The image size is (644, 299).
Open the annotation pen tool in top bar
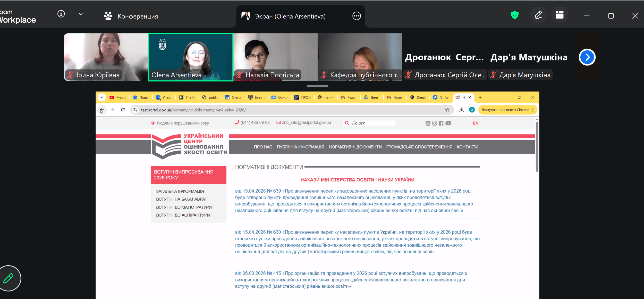point(538,15)
